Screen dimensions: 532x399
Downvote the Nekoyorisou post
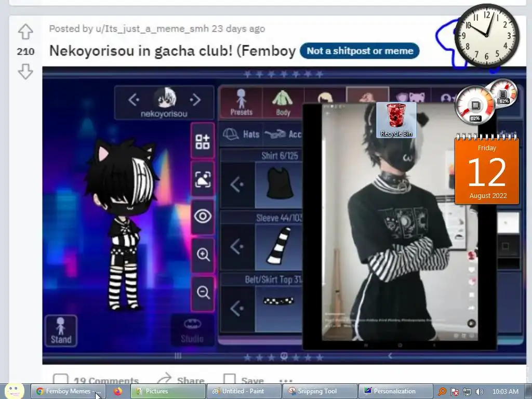coord(25,71)
